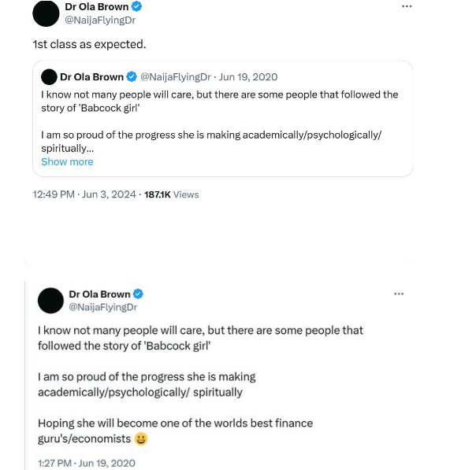This screenshot has width=476, height=470.
Task: Click the bottom tweet's verified checkmark badge
Action: click(138, 294)
